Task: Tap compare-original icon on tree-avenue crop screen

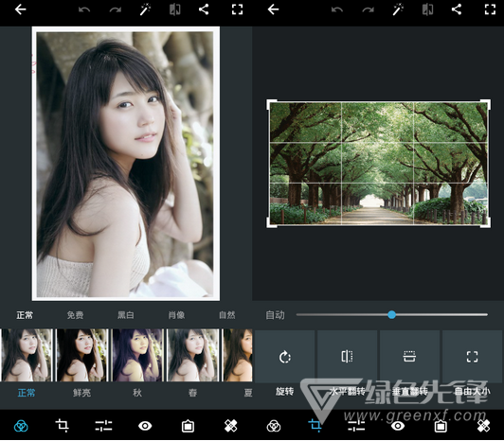Action: (x=427, y=9)
